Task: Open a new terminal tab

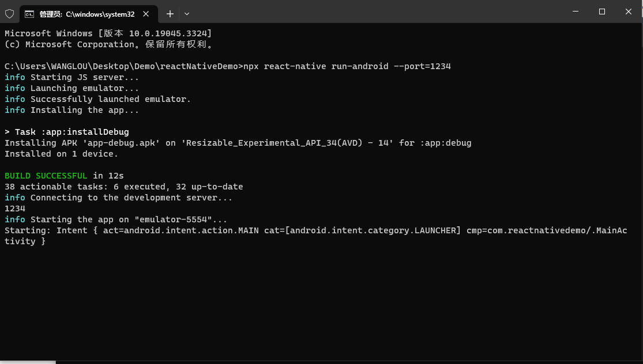Action: click(x=170, y=14)
